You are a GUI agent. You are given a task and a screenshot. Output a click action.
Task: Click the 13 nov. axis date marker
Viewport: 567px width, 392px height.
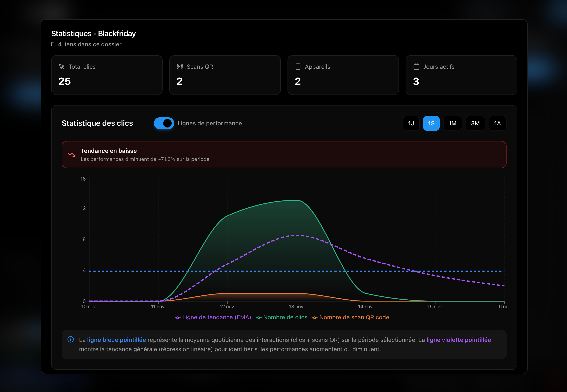296,307
